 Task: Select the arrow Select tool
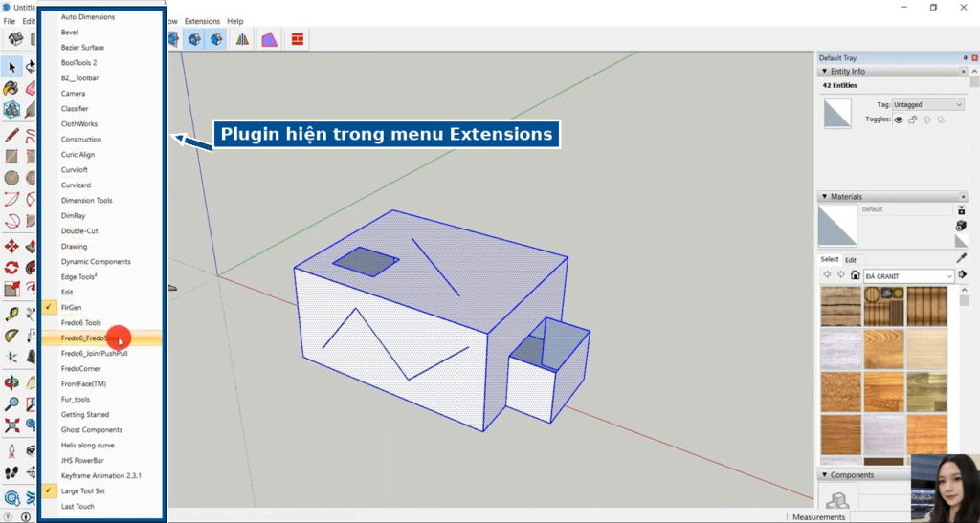11,67
